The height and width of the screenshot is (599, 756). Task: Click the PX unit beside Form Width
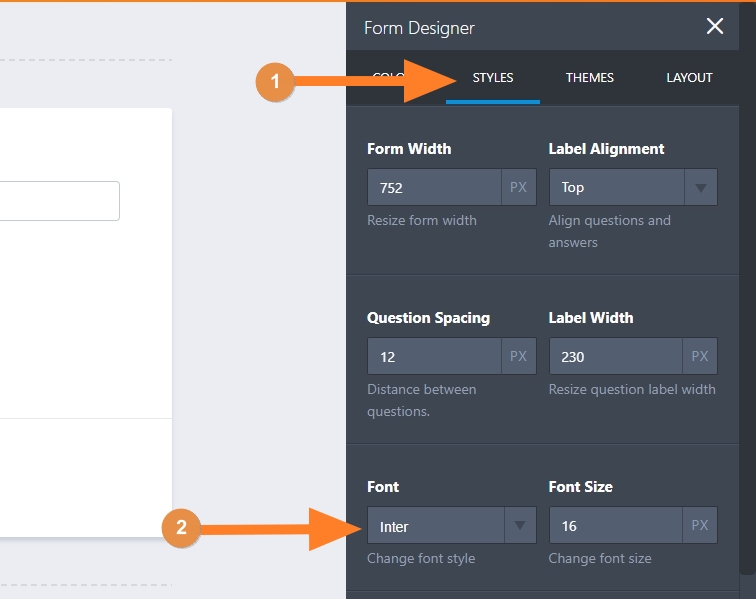pos(518,188)
